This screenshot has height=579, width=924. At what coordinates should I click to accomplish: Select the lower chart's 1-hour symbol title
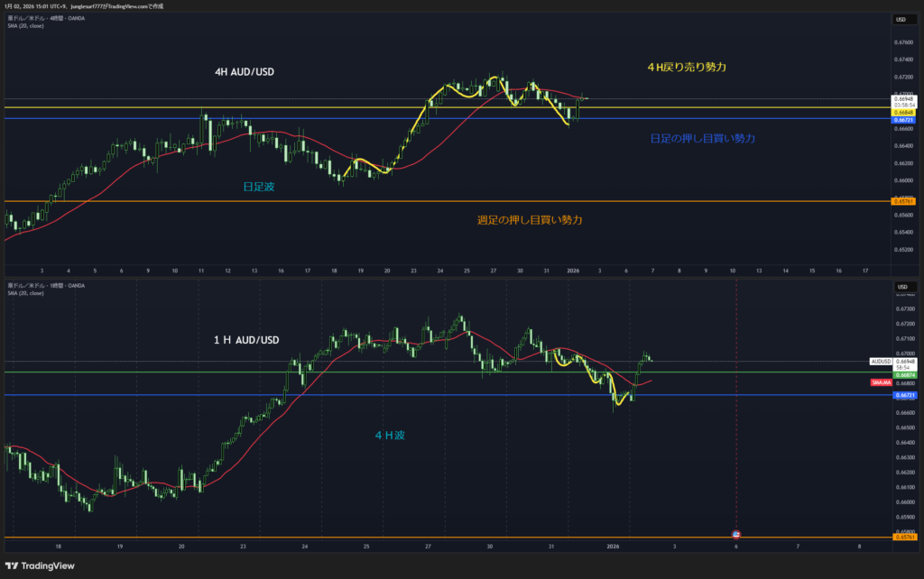(45, 286)
